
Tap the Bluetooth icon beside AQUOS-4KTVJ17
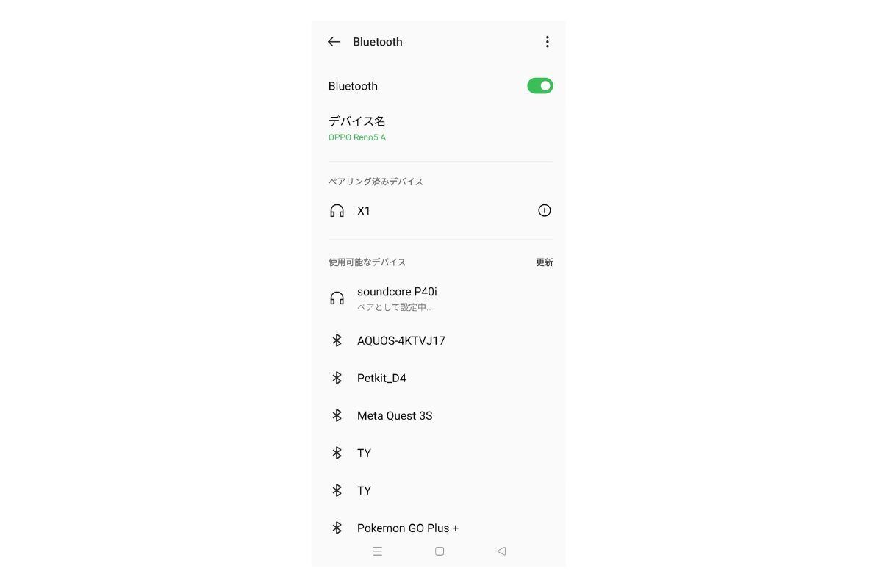click(x=337, y=340)
